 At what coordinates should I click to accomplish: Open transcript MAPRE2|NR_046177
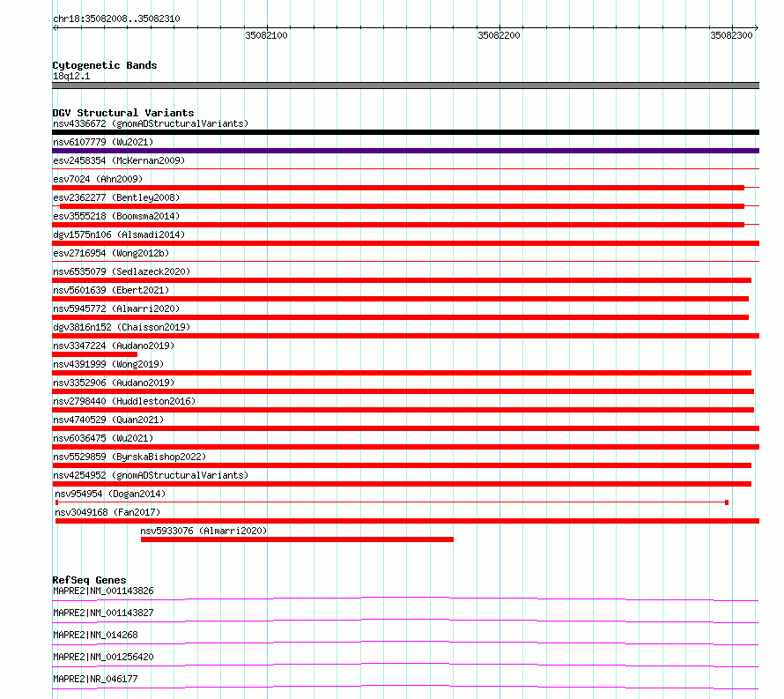click(95, 679)
